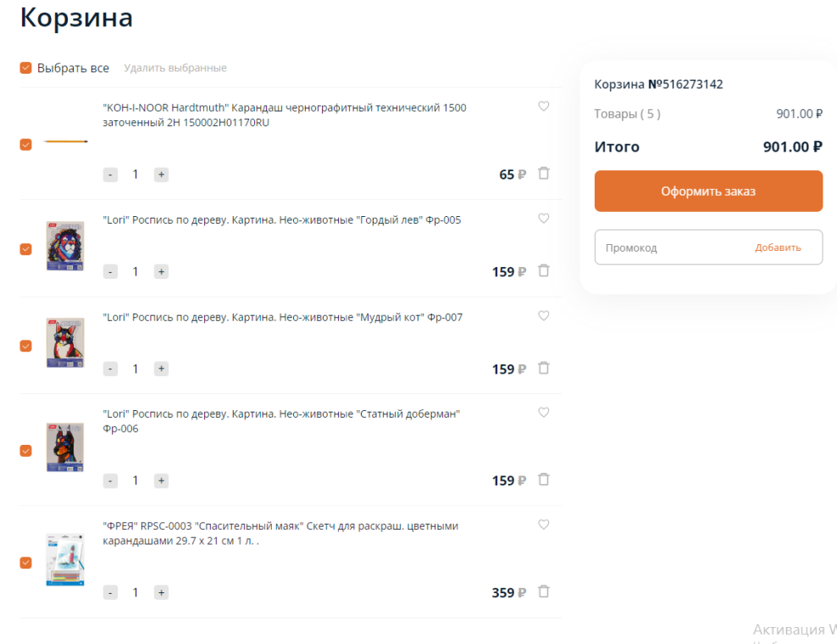Increase quantity of KOH-I-NOOR pencil
This screenshot has width=837, height=644.
pyautogui.click(x=161, y=175)
